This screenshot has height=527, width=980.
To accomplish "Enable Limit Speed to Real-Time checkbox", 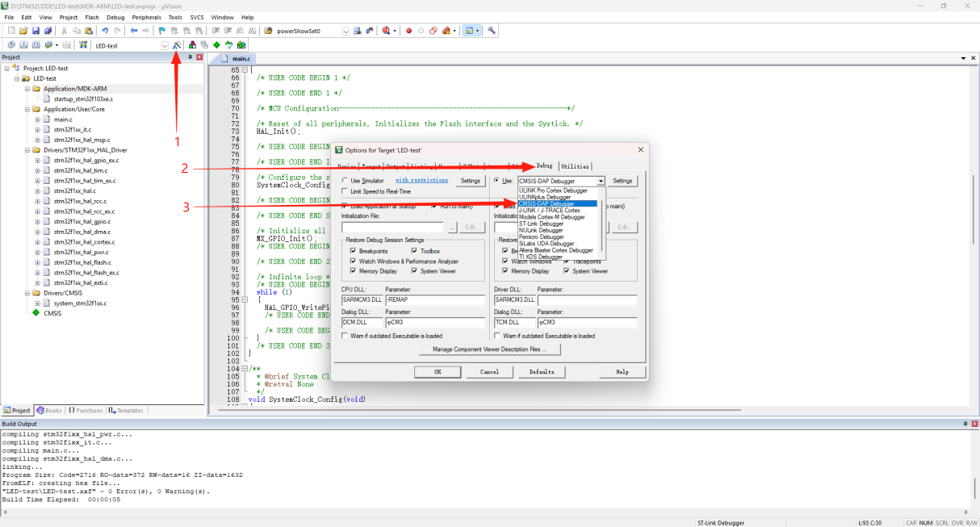I will click(x=346, y=191).
